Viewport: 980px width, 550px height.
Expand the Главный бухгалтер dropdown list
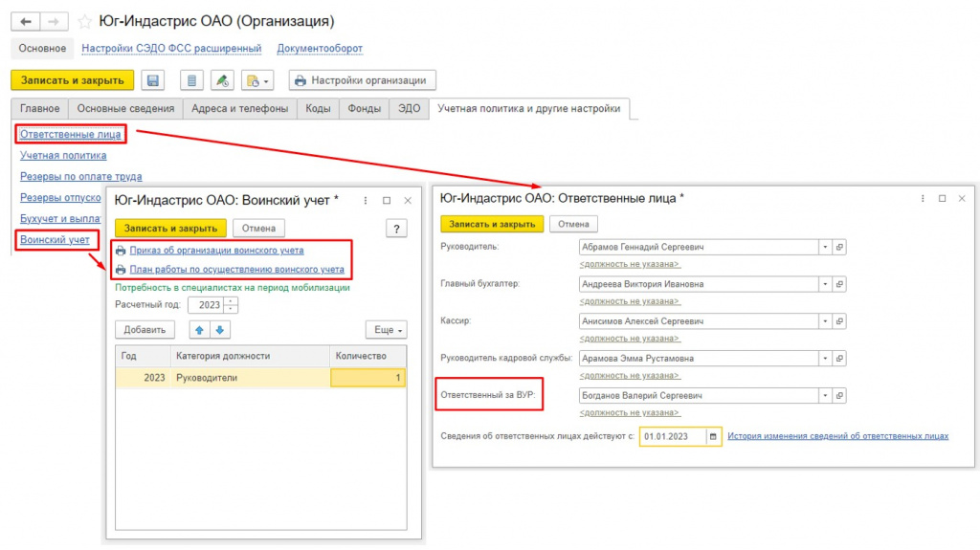click(825, 284)
